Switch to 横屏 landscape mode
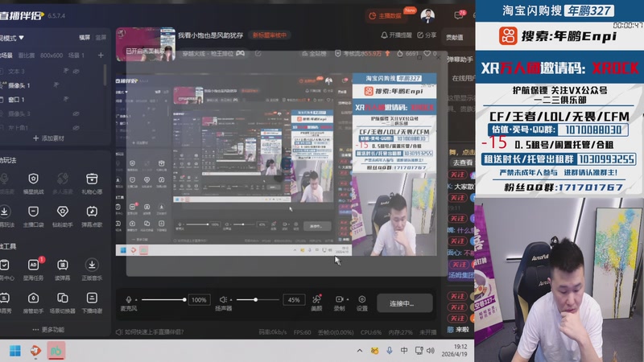Image resolution: width=644 pixels, height=362 pixels. 85,37
